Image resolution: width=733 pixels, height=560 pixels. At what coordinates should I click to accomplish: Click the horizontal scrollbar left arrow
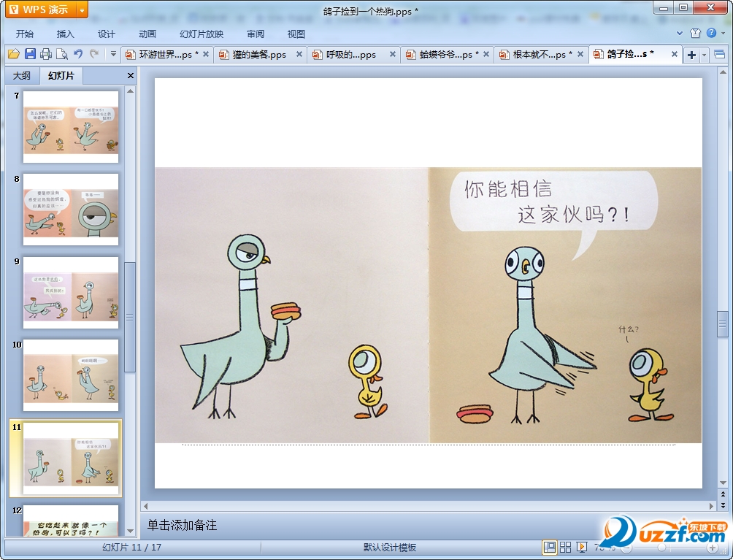(146, 506)
